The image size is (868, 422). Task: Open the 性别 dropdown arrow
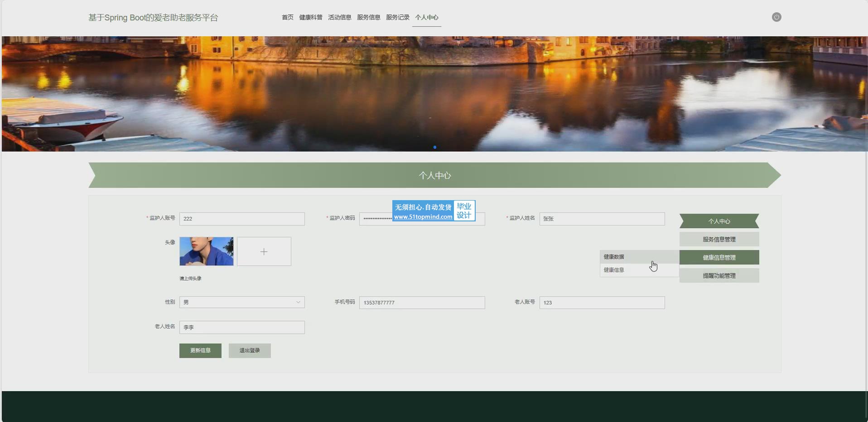[x=298, y=302]
